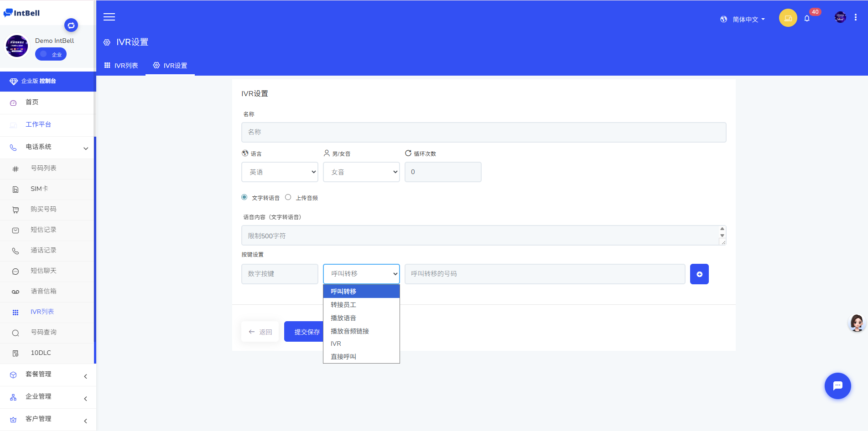Click the 提交保存 submit button
This screenshot has height=431, width=868.
point(304,332)
